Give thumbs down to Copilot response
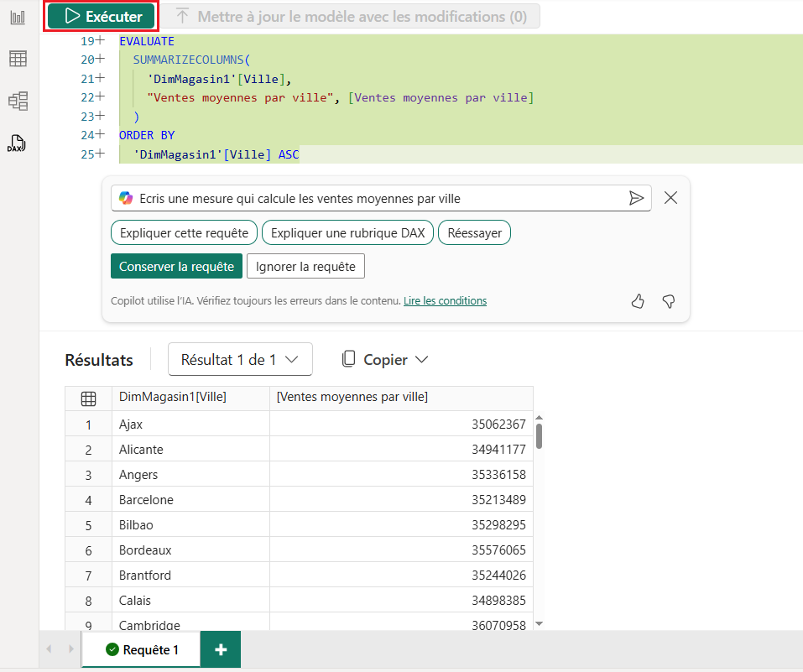The width and height of the screenshot is (803, 672). pyautogui.click(x=669, y=301)
